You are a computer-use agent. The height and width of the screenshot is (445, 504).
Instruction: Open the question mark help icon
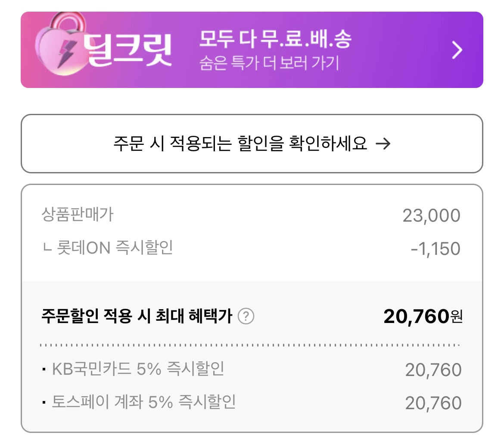point(246,316)
